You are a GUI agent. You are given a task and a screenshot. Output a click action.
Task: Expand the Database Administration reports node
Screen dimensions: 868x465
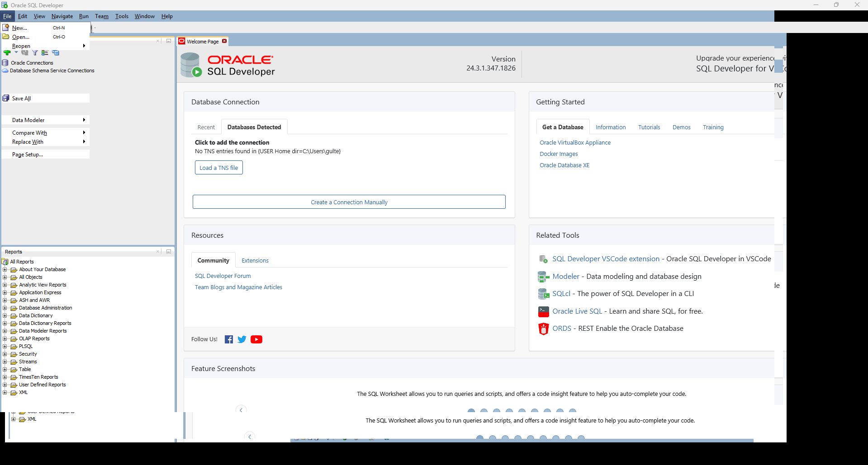pyautogui.click(x=5, y=308)
